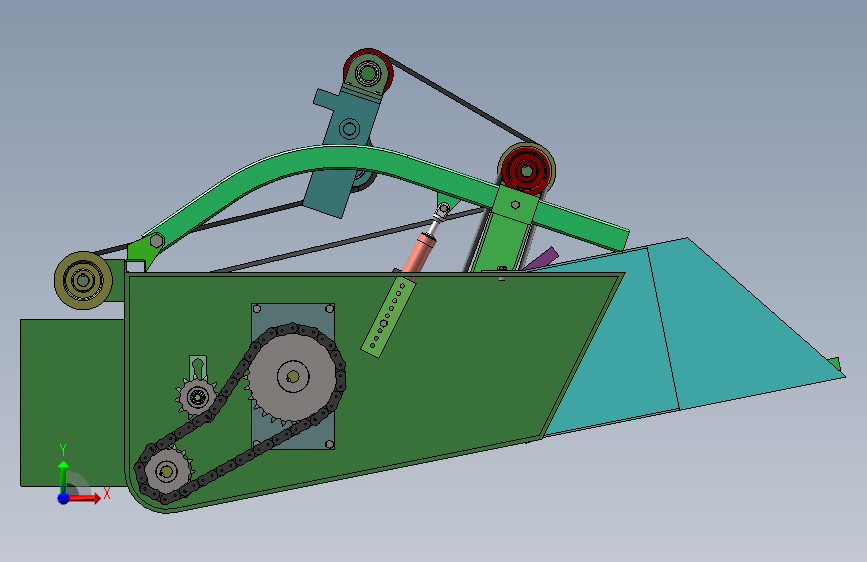Select the hex bolt on the green upright bracket
This screenshot has width=867, height=562.
pyautogui.click(x=515, y=205)
